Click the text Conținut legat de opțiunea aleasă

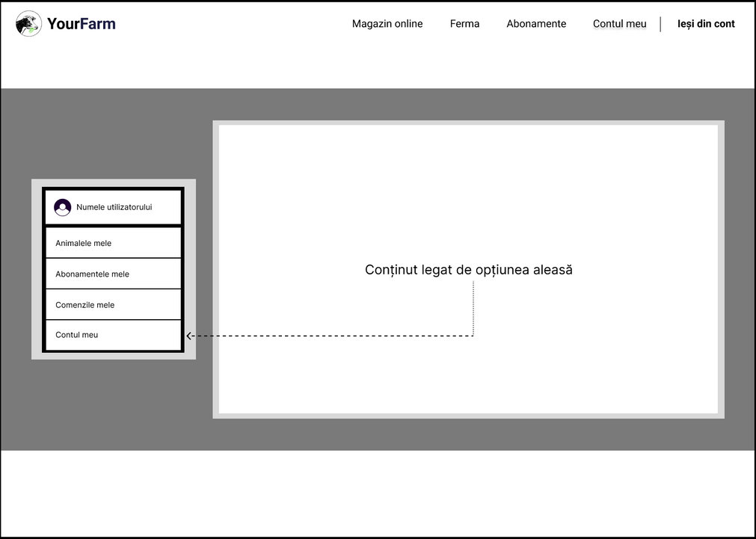468,270
